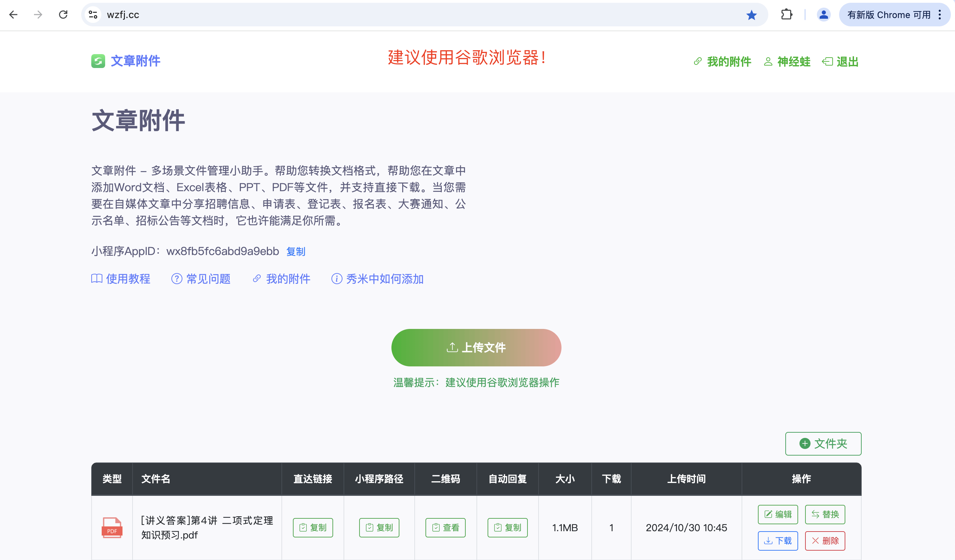Copy the 小程序AppID via 复制 link
Image resolution: width=955 pixels, height=560 pixels.
(296, 252)
